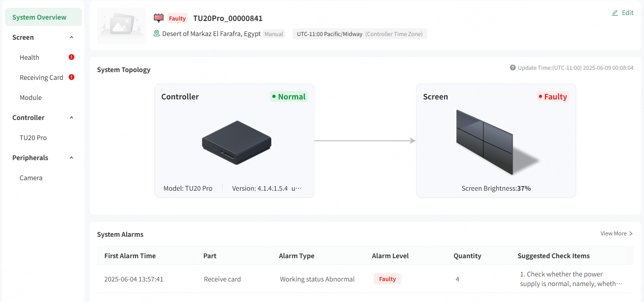
Task: Click the Faulty alarm level tag in table
Action: tap(387, 279)
